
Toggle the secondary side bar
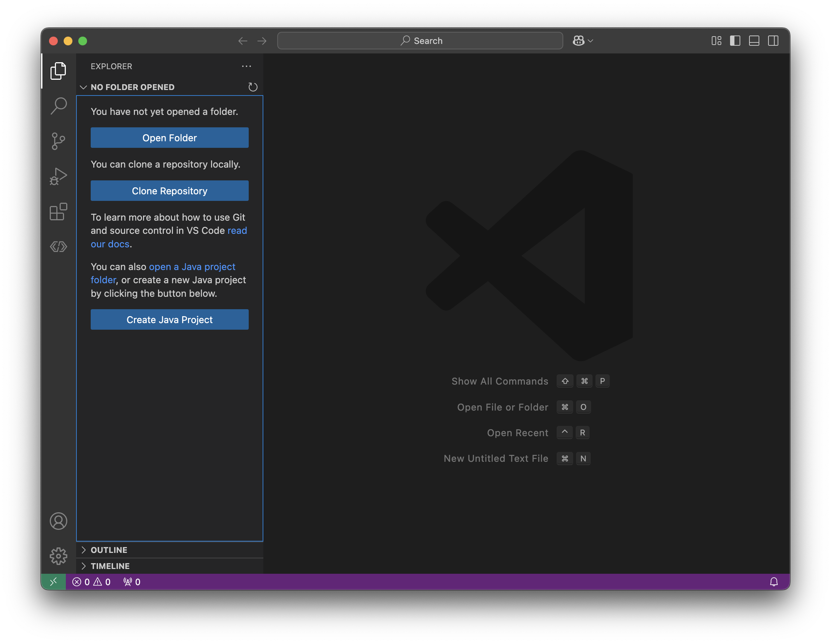point(773,41)
